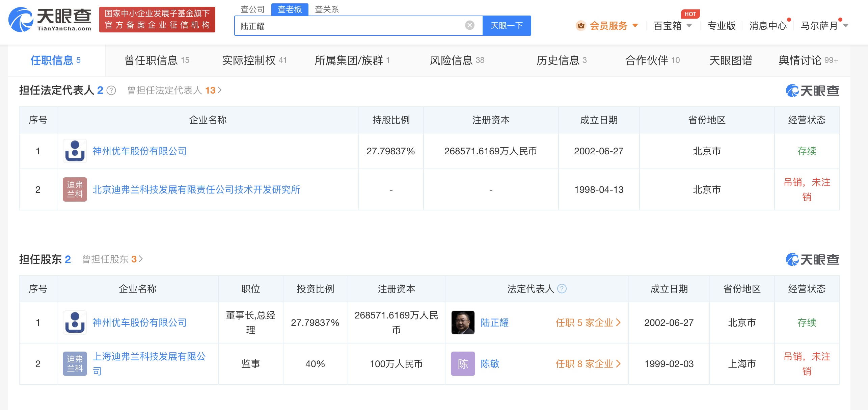This screenshot has height=410, width=868.
Task: Click 董事长,总经理 position cell
Action: [x=250, y=323]
